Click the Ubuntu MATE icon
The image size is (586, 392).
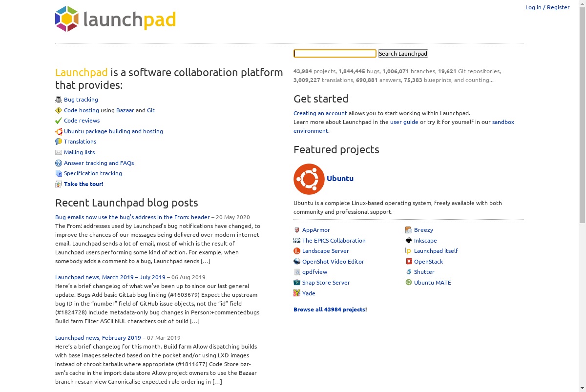[x=409, y=283]
